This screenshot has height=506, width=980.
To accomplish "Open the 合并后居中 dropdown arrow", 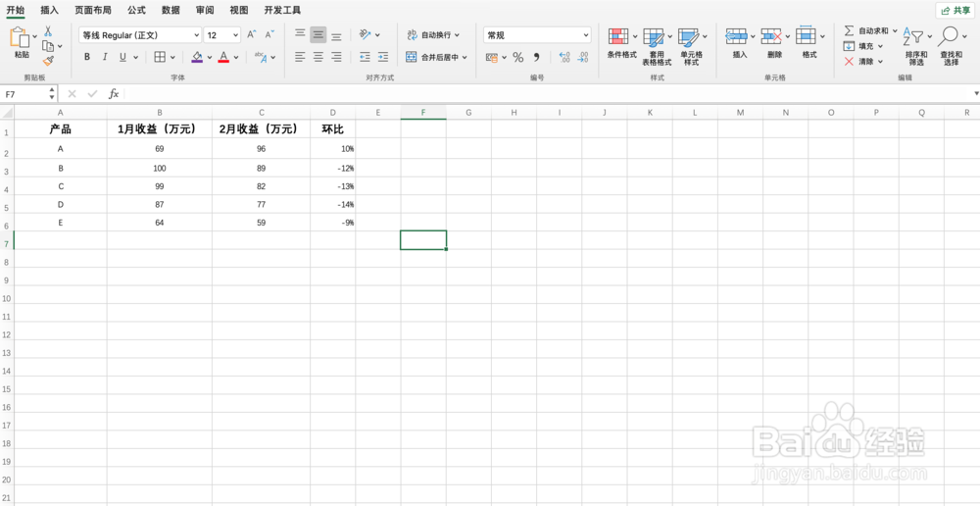I will click(465, 58).
